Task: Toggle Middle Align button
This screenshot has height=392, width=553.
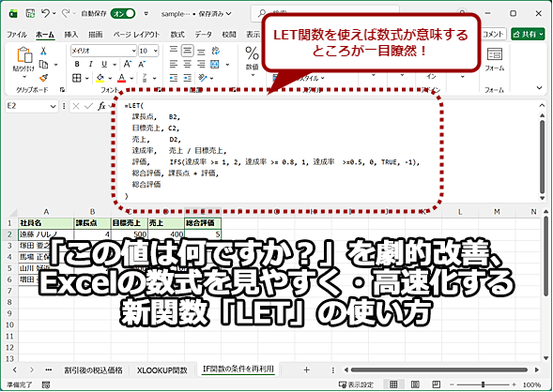Action: (187, 51)
